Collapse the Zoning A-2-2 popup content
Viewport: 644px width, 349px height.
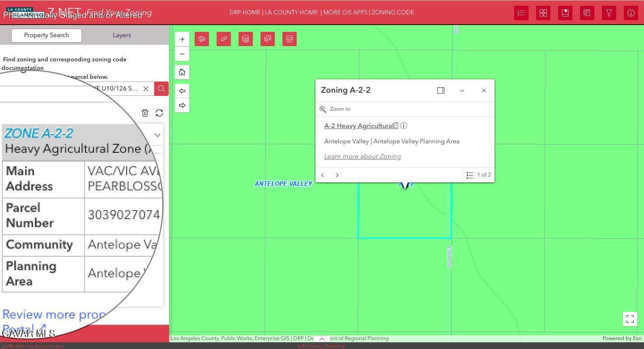pyautogui.click(x=462, y=90)
